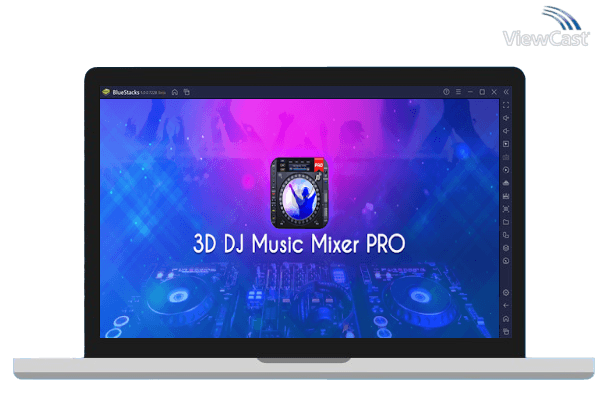Open recent apps icon at sidebar bottom
This screenshot has width=602, height=414.
(506, 331)
